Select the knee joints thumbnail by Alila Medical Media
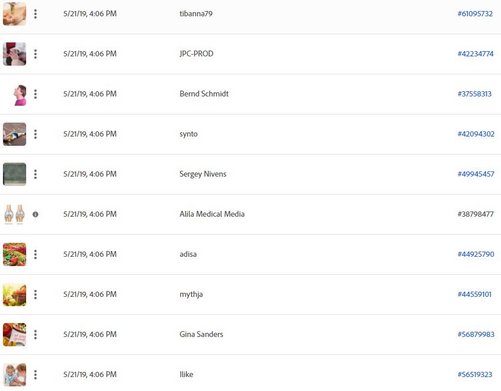The image size is (501, 391). 14,214
